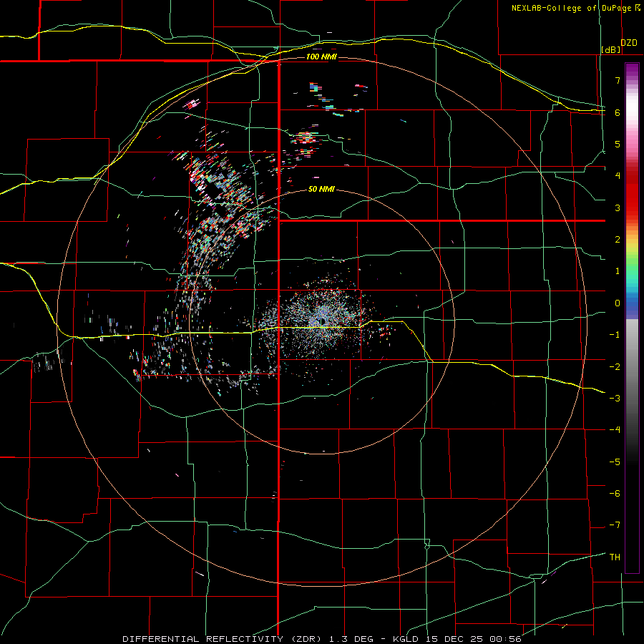Image resolution: width=644 pixels, height=644 pixels.
Task: Click the DZD legend title
Action: tap(629, 43)
